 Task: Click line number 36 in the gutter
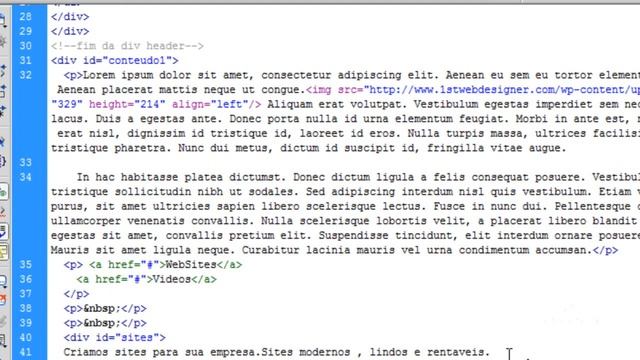[x=25, y=279]
